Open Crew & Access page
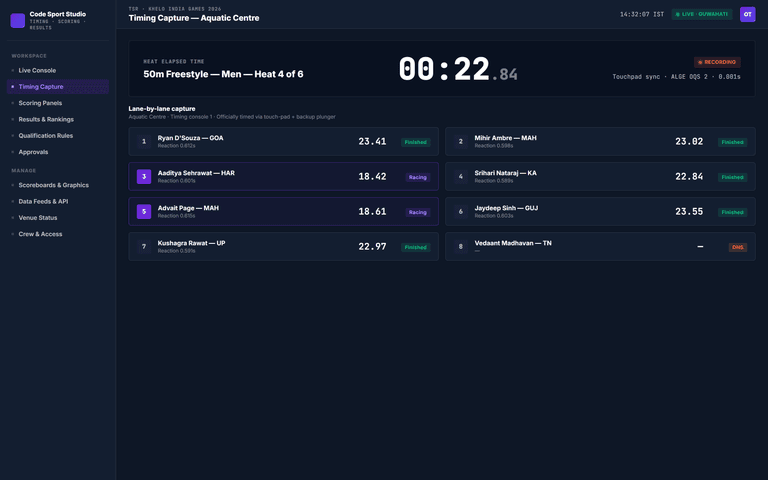Screen dimensions: 768x480 click(x=58, y=234)
